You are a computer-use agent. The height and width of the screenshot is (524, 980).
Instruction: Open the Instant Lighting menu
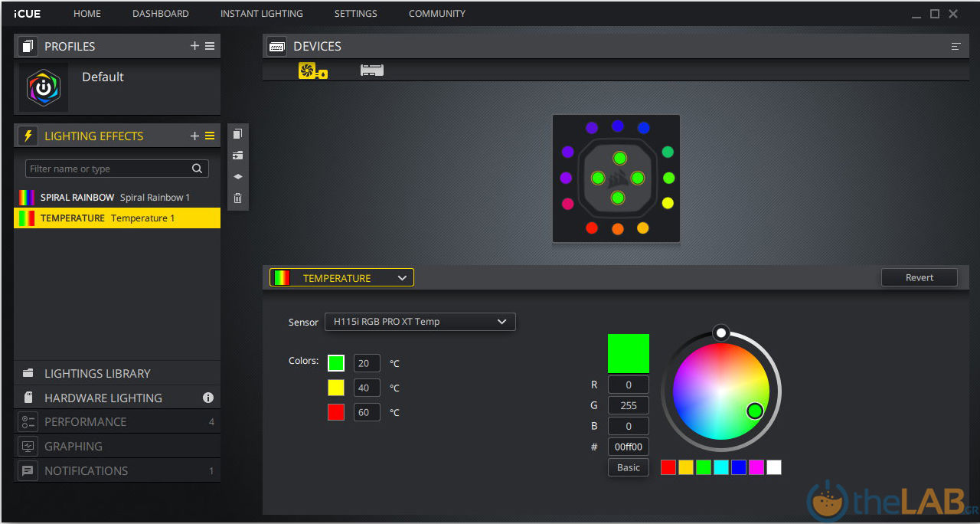tap(262, 13)
